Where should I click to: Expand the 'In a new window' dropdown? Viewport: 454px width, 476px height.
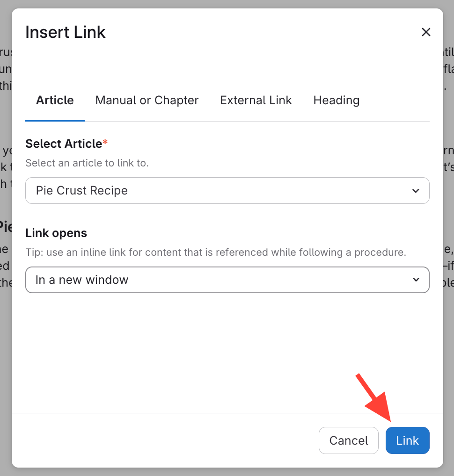[x=227, y=280]
